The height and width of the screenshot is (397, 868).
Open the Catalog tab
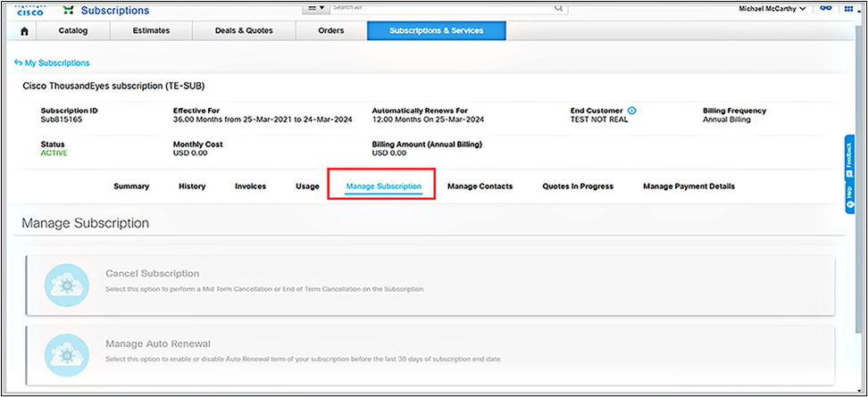click(x=73, y=31)
